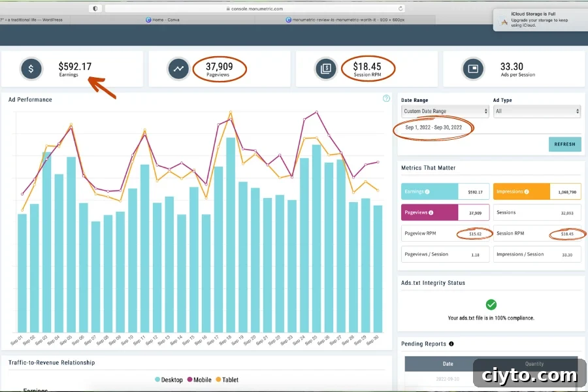Click the Session RPM metric tile in Metrics
This screenshot has width=588, height=392.
537,233
